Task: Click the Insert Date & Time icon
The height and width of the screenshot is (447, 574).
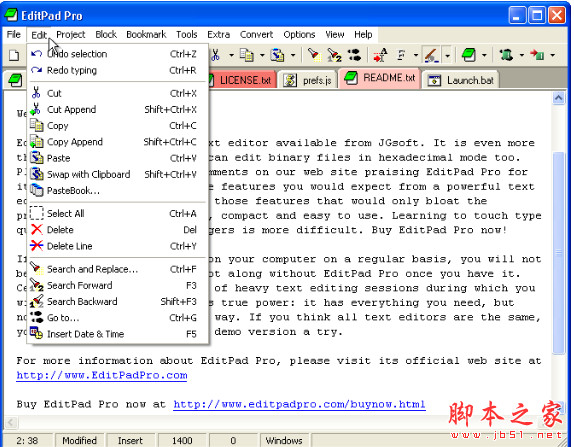Action: (x=37, y=333)
